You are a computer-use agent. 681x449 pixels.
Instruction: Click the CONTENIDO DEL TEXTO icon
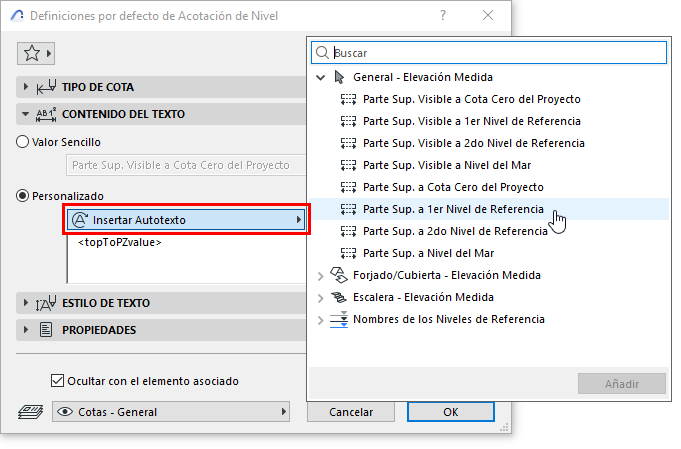pyautogui.click(x=46, y=114)
